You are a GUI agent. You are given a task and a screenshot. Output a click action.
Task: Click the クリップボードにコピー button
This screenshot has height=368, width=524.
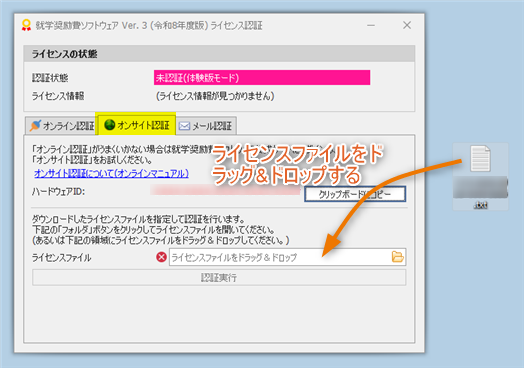tap(355, 194)
